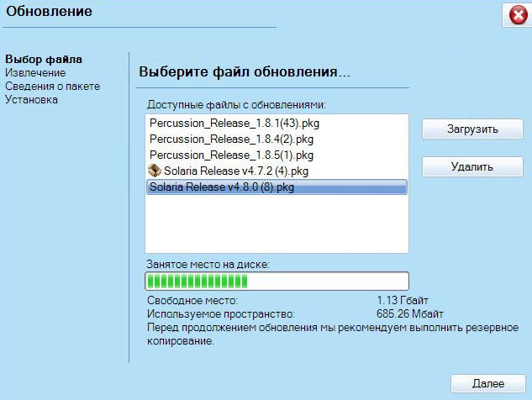
Task: Switch to the Установка step
Action: click(x=31, y=100)
